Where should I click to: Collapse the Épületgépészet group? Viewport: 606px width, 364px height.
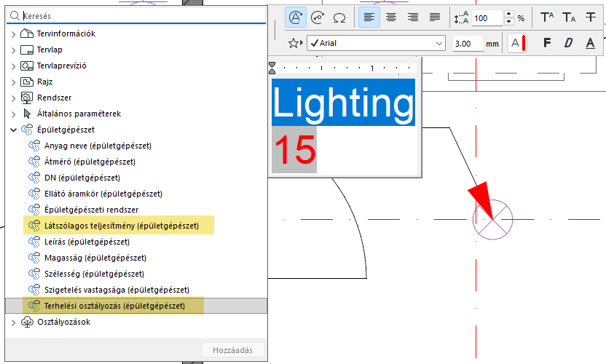click(x=14, y=130)
